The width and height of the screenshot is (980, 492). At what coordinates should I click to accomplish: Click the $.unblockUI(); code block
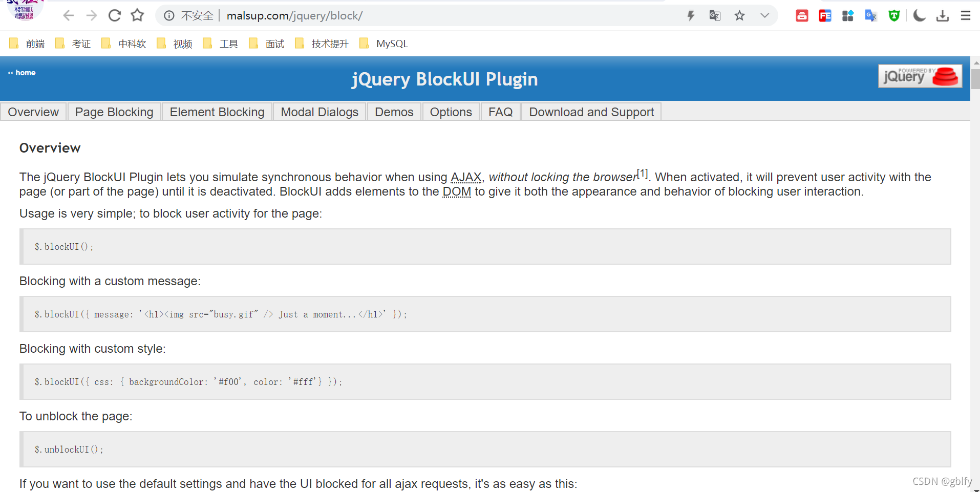(x=485, y=450)
